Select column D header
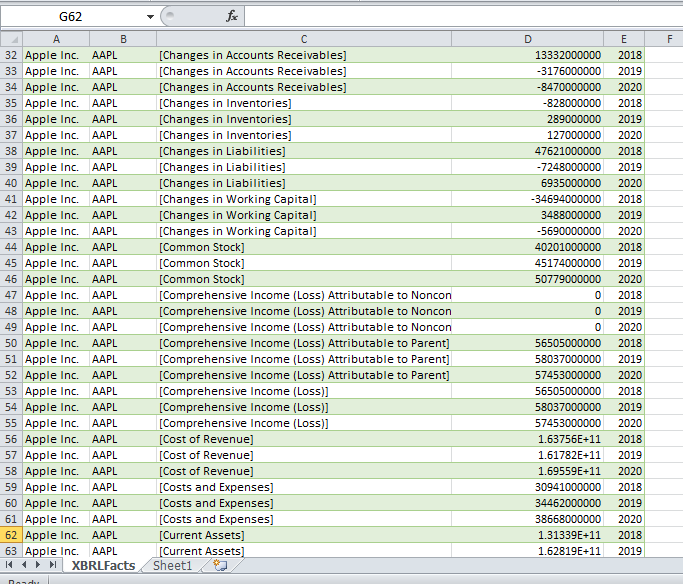 527,39
